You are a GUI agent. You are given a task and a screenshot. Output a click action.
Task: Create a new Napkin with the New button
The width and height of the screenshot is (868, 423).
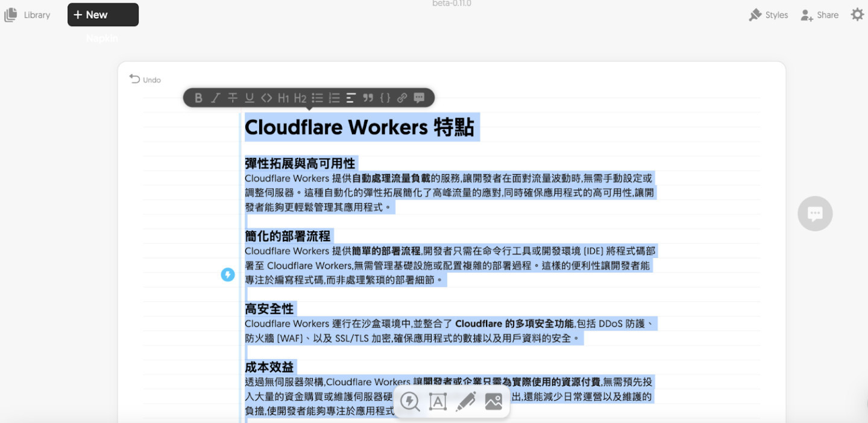(103, 14)
